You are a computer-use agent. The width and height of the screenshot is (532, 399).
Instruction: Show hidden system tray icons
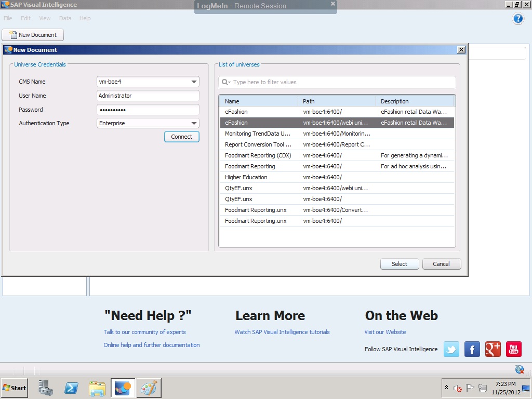pos(446,388)
